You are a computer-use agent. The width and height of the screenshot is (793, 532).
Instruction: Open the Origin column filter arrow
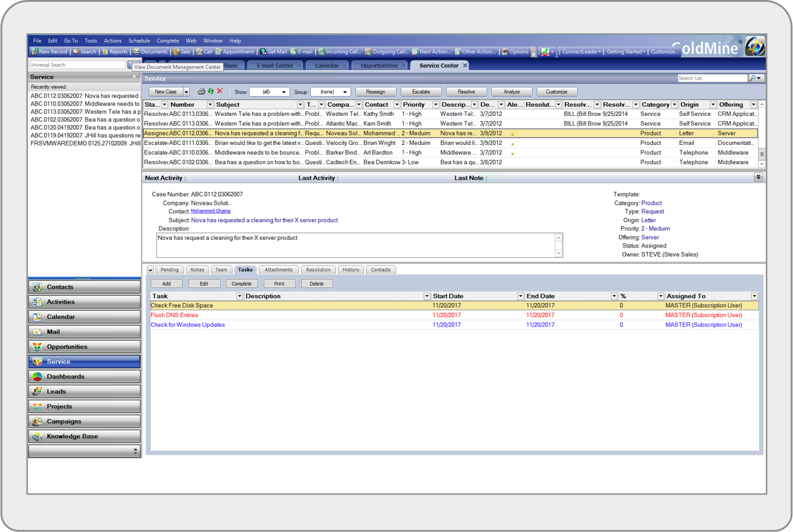(x=713, y=105)
